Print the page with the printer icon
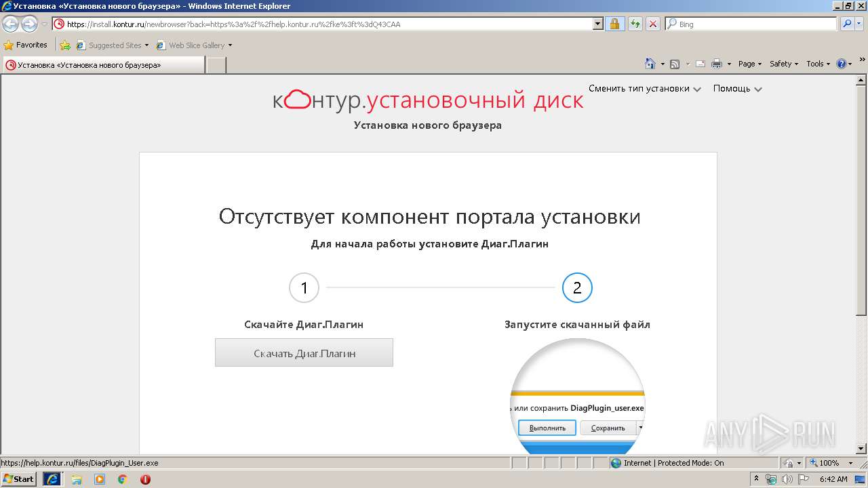 click(717, 64)
